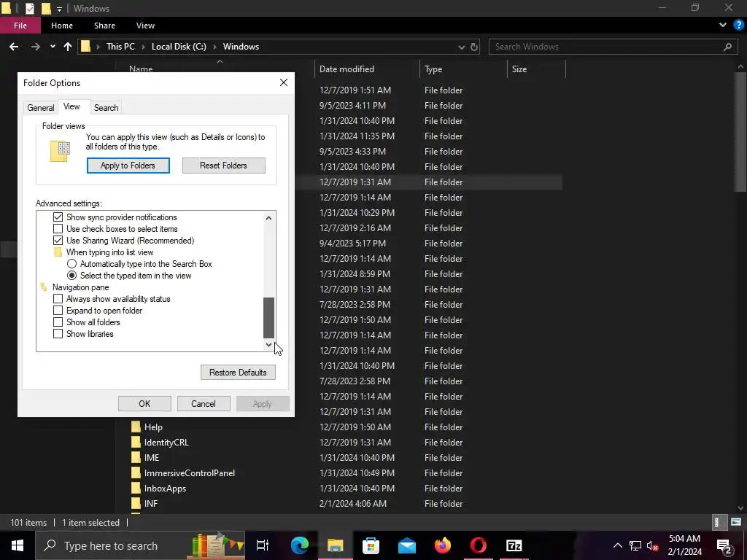Click the search magnifier icon in Explorer
The image size is (747, 560).
727,47
